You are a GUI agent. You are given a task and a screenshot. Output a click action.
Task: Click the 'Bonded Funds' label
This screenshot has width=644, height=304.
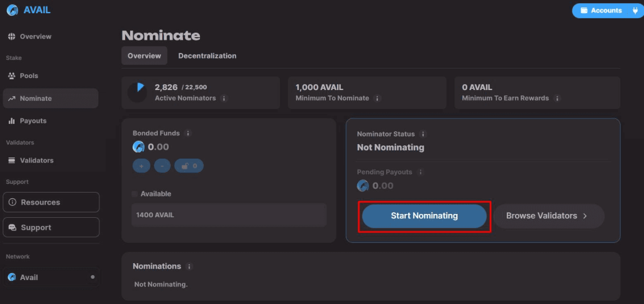click(156, 133)
